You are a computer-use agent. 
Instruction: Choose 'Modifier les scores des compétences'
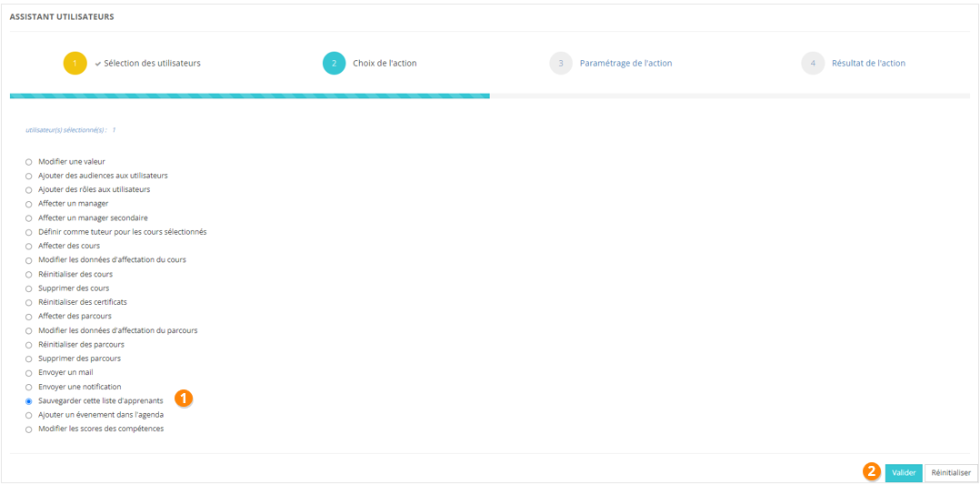pos(29,429)
